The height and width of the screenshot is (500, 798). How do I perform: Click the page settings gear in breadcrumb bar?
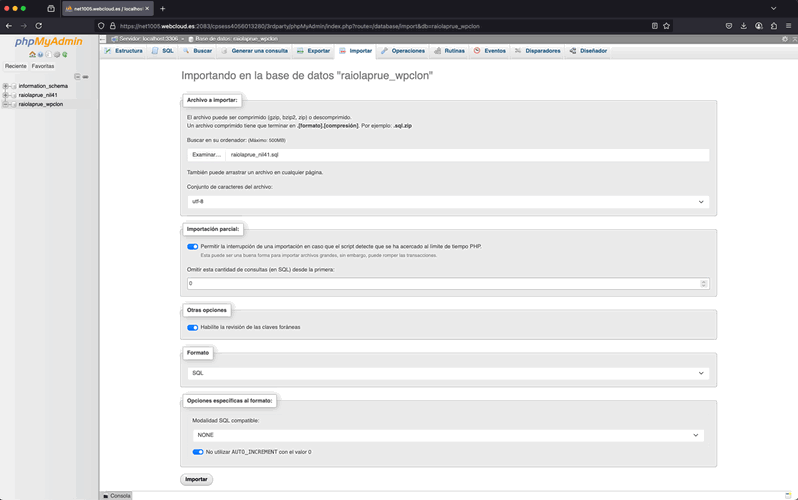pos(785,39)
